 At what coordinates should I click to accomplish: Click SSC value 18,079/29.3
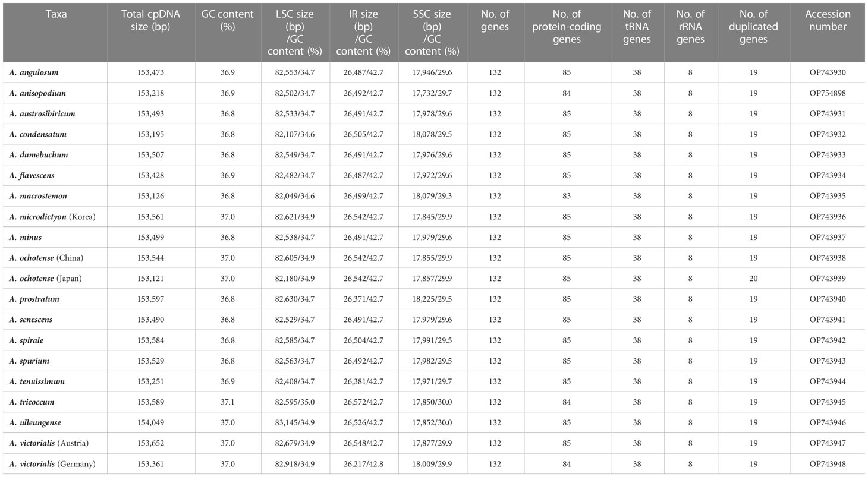pyautogui.click(x=432, y=196)
